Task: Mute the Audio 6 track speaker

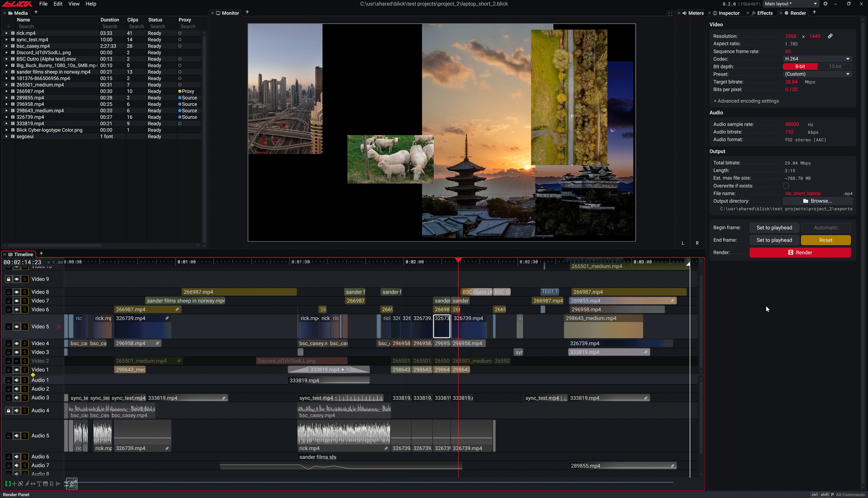Action: coord(16,456)
